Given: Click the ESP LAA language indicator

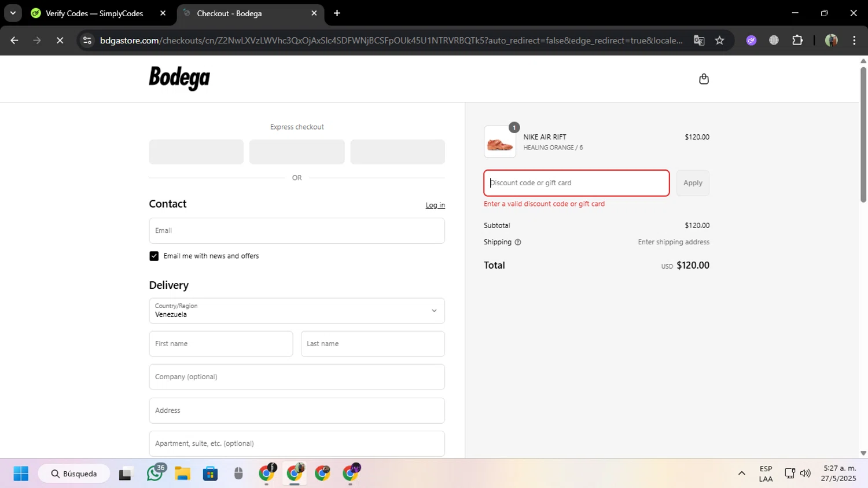Looking at the screenshot, I should point(766,474).
